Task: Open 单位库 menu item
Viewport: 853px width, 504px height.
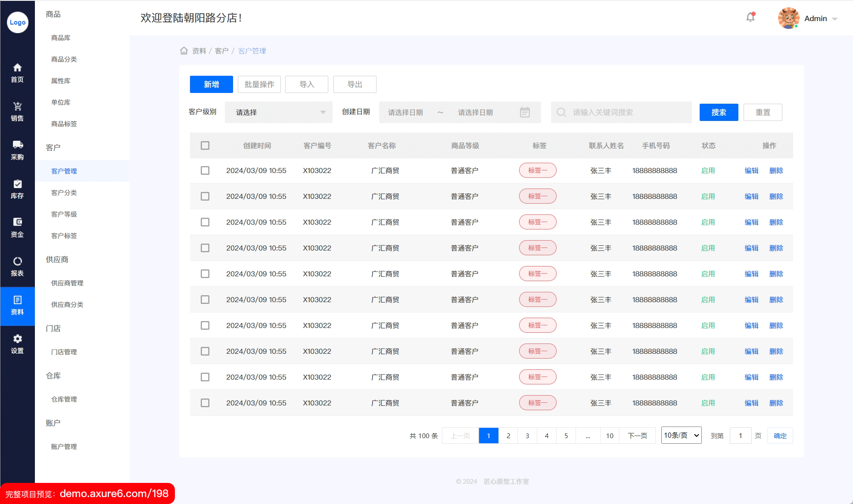Action: tap(61, 102)
